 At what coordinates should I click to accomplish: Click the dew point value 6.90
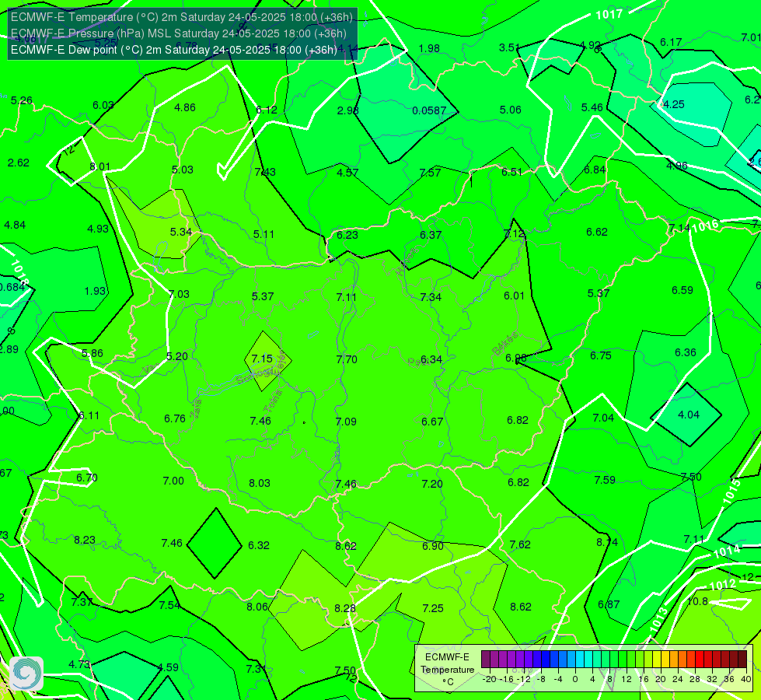tap(433, 546)
